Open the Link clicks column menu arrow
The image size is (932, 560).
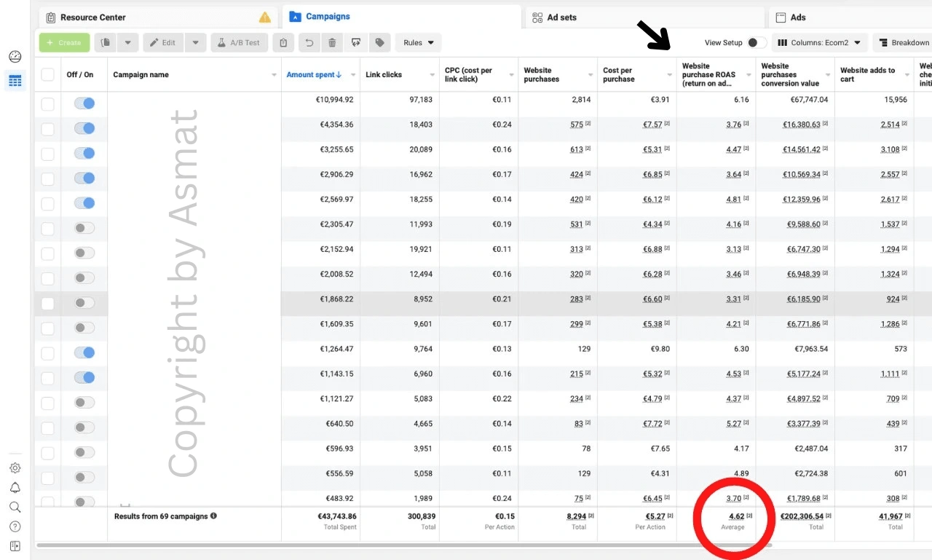click(x=433, y=75)
